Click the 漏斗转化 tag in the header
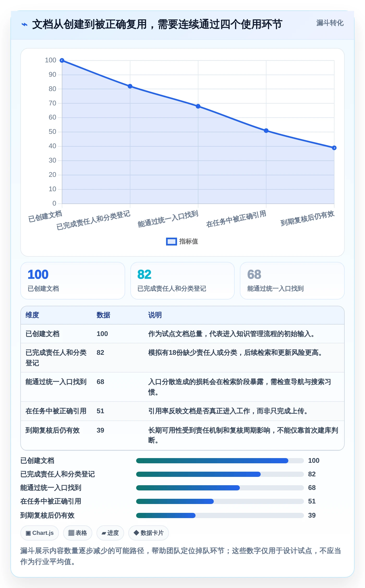The width and height of the screenshot is (365, 588). pyautogui.click(x=330, y=23)
